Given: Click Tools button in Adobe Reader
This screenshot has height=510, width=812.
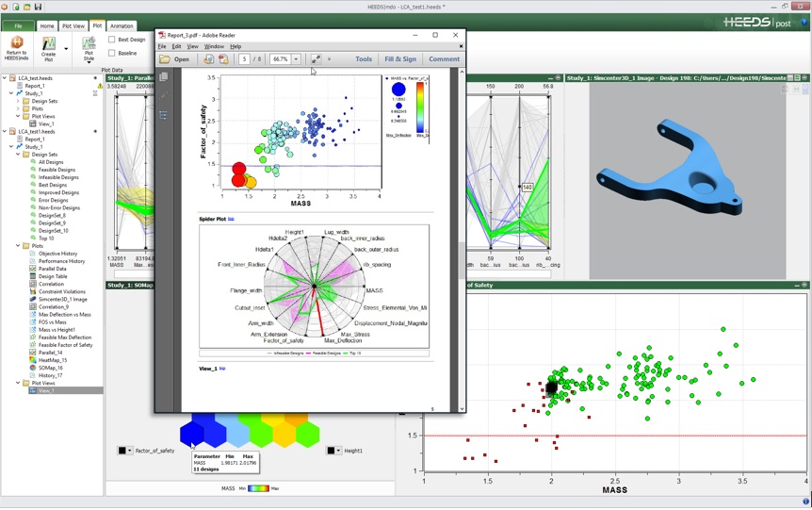Looking at the screenshot, I should 364,59.
